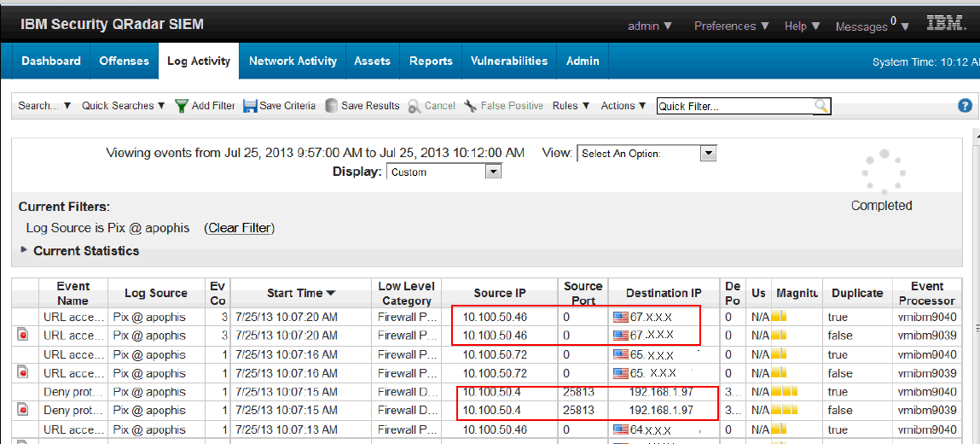This screenshot has height=444, width=980.
Task: Click the Save Results icon
Action: coord(332,106)
